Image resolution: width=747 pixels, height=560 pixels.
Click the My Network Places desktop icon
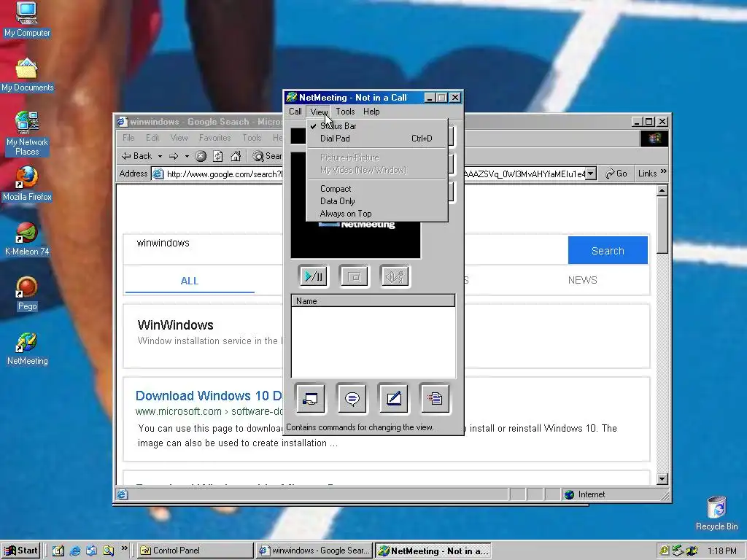27,134
